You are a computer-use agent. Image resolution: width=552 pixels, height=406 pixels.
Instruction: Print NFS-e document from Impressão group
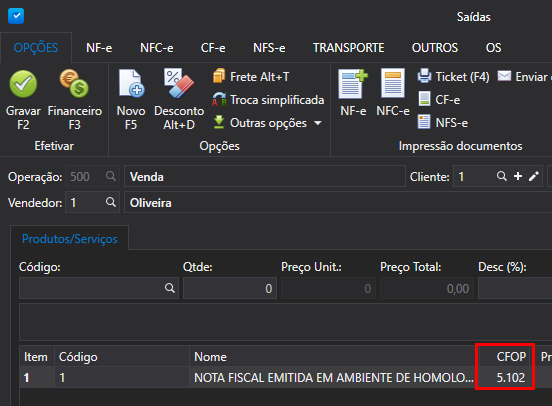click(x=443, y=123)
